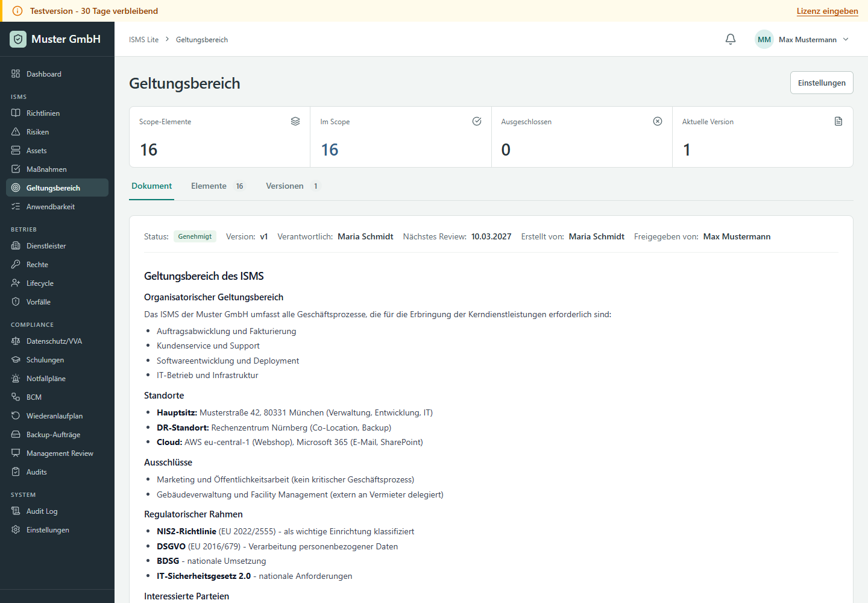
Task: Click the ISMS Lite breadcrumb link
Action: pos(143,40)
